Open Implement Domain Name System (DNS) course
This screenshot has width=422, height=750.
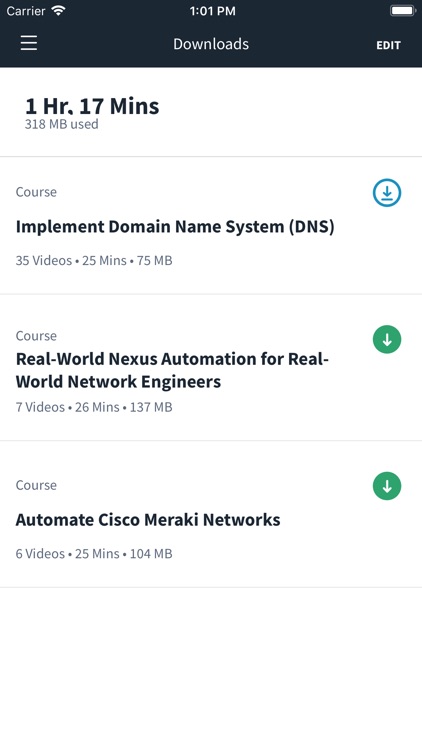pos(175,226)
